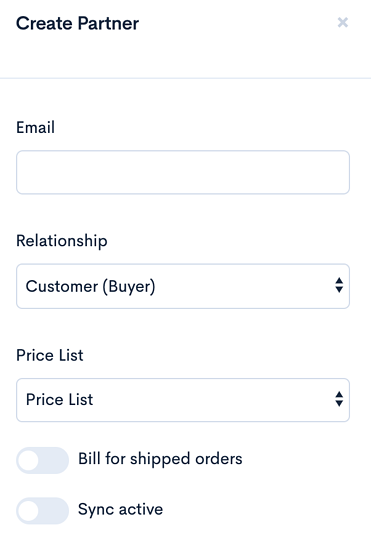Click the Create Partner heading

tap(78, 24)
